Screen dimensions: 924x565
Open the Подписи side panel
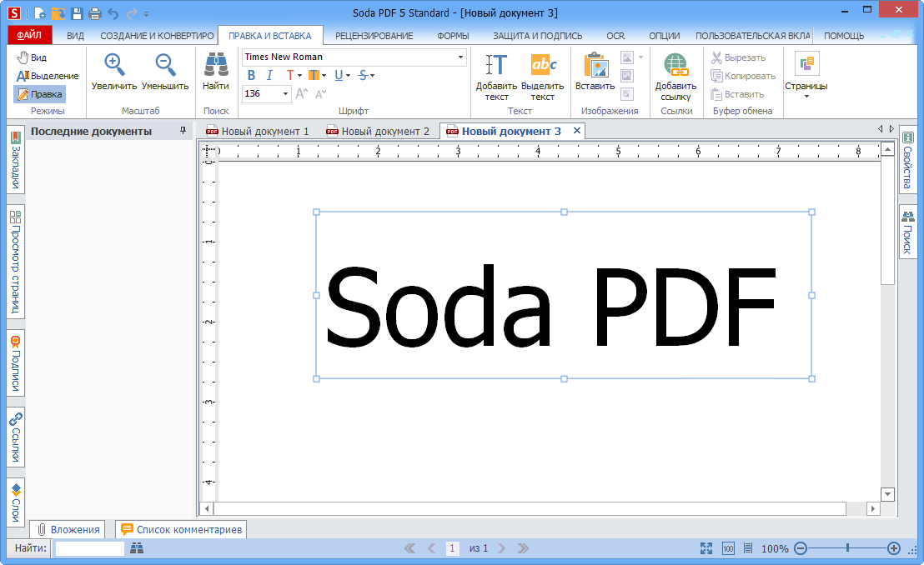16,363
